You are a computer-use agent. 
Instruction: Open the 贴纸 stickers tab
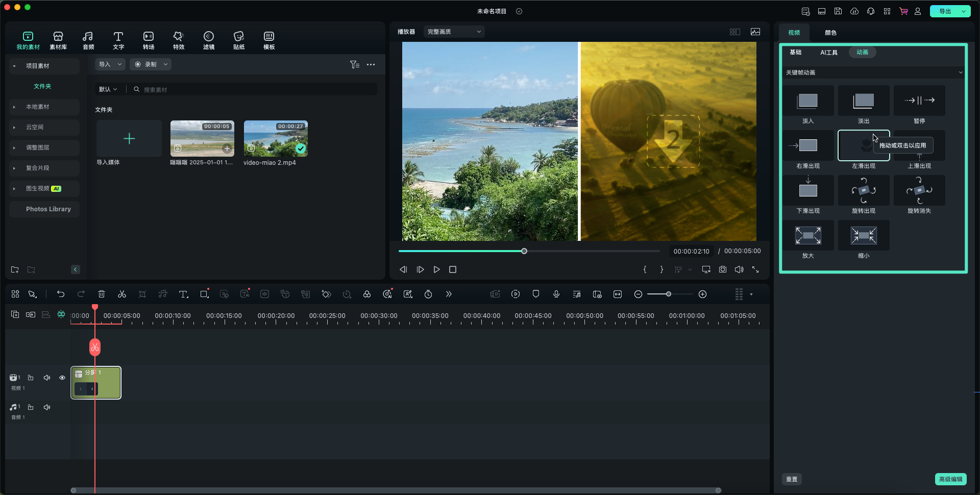(239, 40)
